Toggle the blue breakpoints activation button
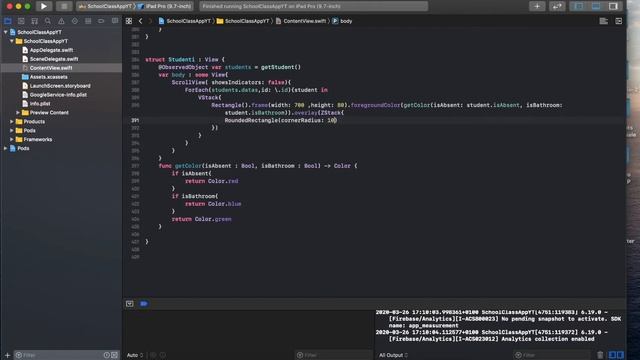 tap(144, 304)
